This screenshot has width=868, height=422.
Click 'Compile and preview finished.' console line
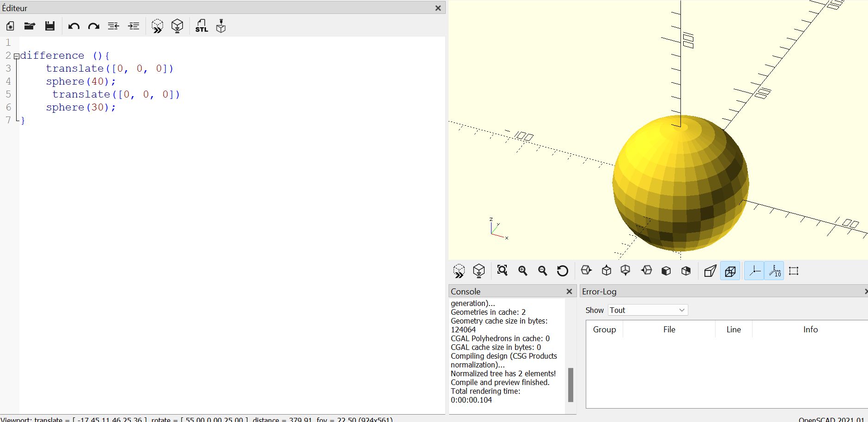tap(500, 382)
